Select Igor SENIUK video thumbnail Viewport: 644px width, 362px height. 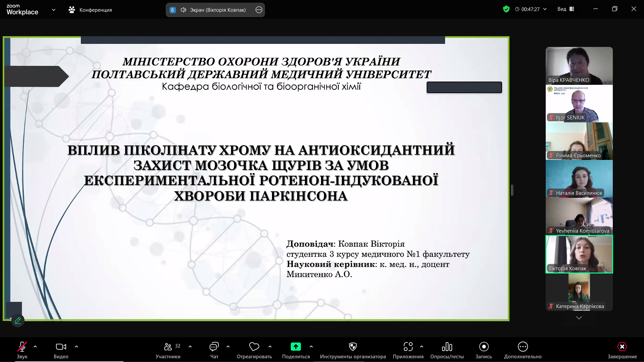click(579, 103)
